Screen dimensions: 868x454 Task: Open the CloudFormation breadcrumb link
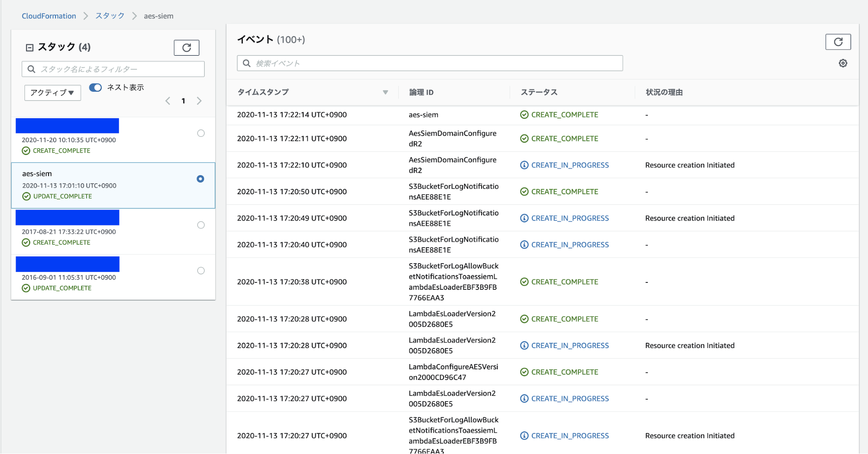[49, 16]
